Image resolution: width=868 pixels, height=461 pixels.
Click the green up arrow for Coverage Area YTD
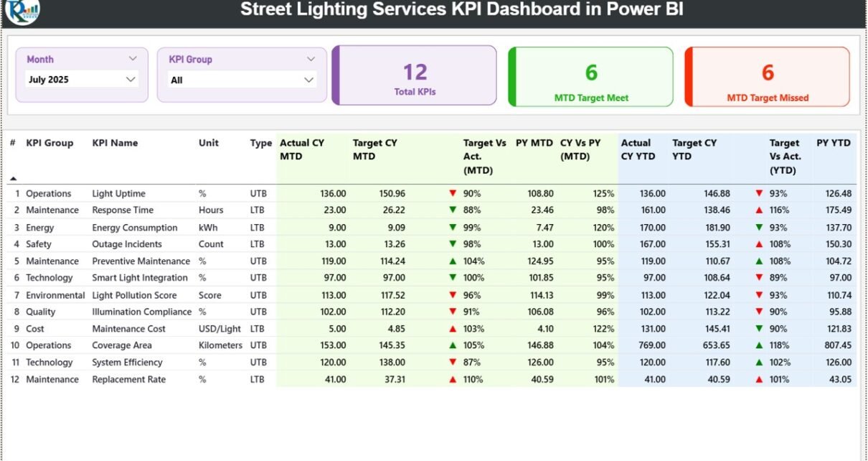(759, 345)
